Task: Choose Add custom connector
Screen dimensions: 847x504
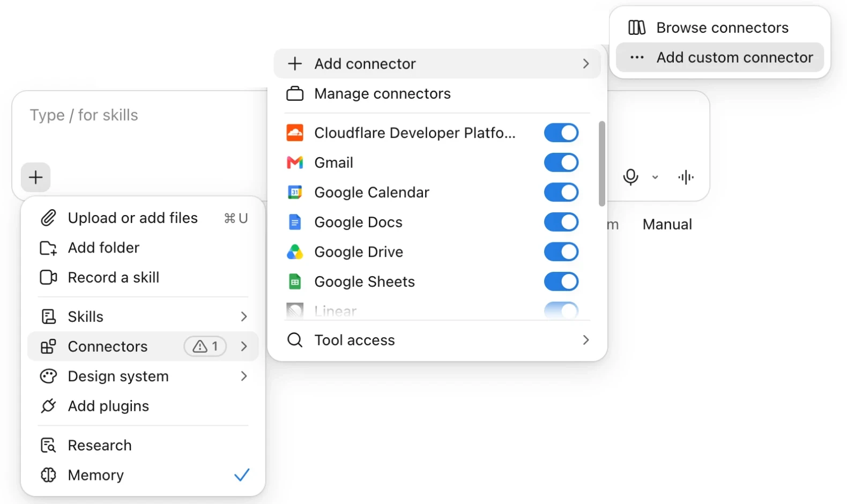Action: (x=720, y=57)
